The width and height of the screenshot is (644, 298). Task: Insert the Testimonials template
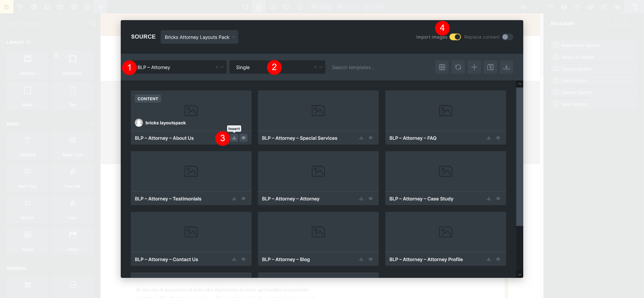pyautogui.click(x=234, y=199)
